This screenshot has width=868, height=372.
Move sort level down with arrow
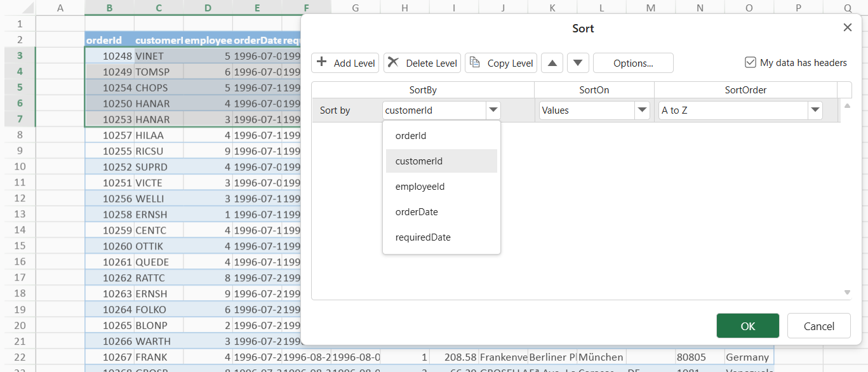(x=578, y=63)
